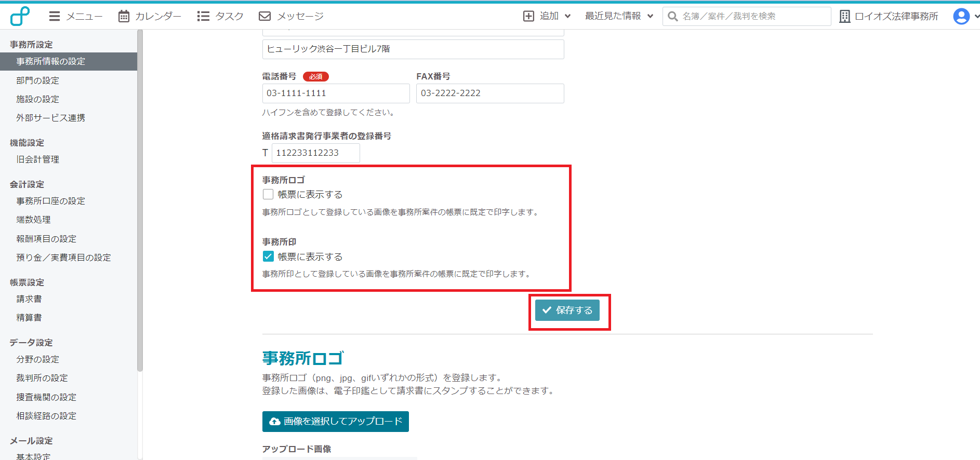
Task: Click the 会計設定 sidebar heading
Action: pos(27,184)
